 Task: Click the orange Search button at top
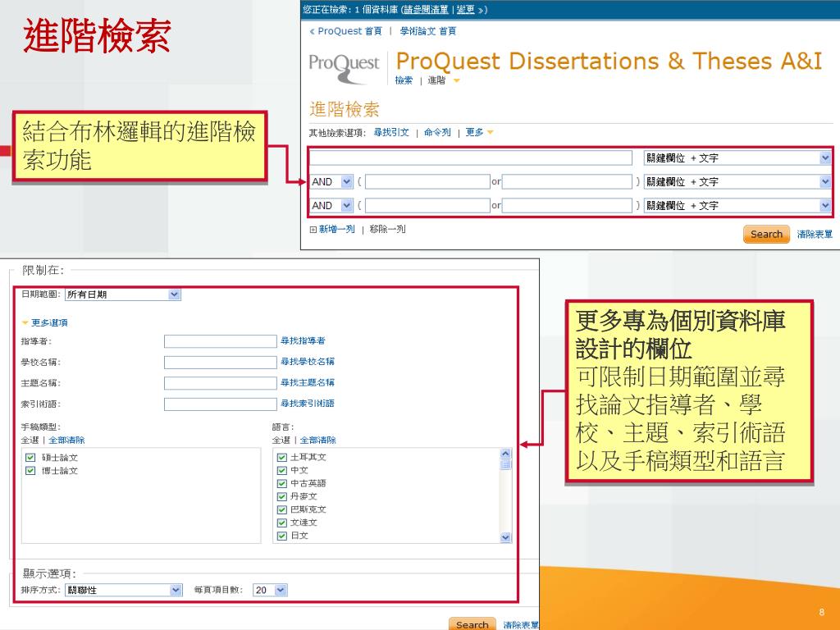tap(766, 234)
